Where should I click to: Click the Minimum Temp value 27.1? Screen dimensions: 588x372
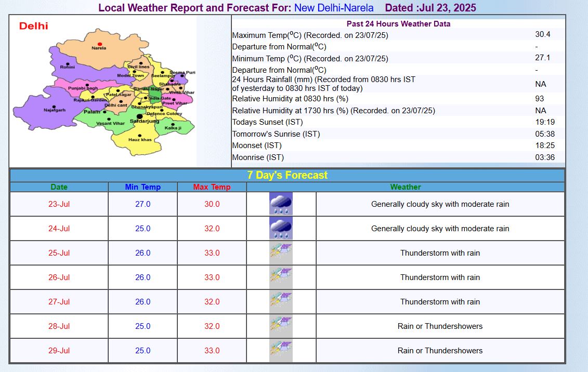(543, 58)
